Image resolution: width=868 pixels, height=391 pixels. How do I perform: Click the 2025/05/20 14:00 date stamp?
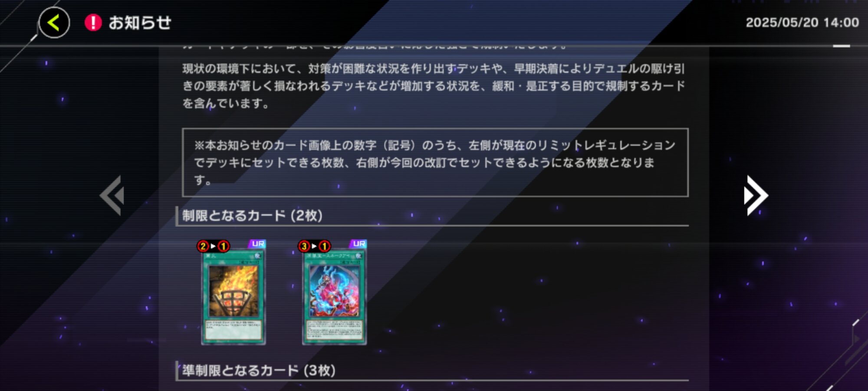[802, 23]
